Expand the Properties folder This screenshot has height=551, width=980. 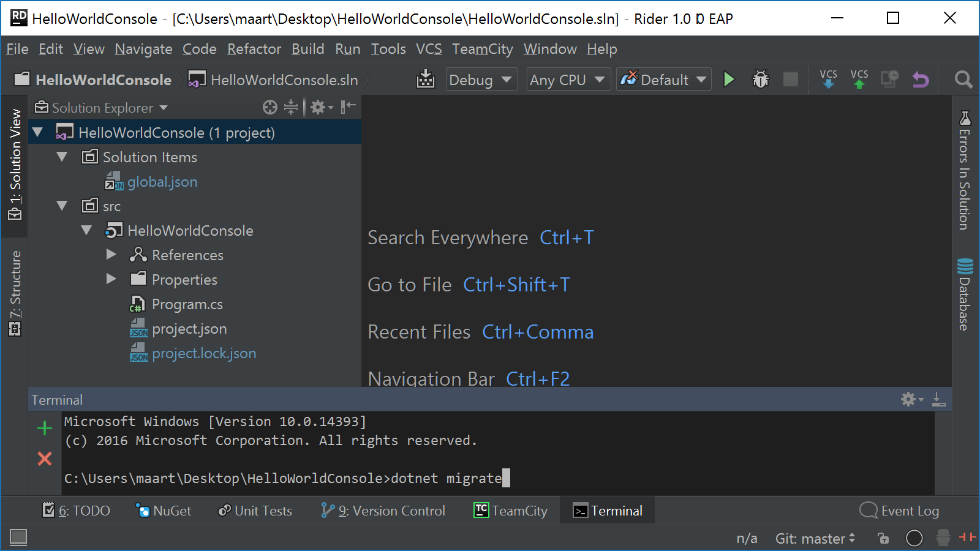pos(111,279)
